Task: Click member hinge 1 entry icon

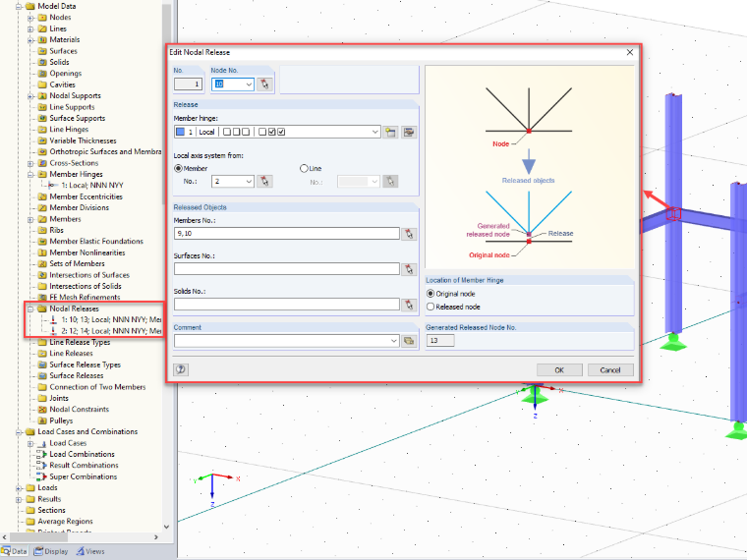Action: (x=54, y=186)
